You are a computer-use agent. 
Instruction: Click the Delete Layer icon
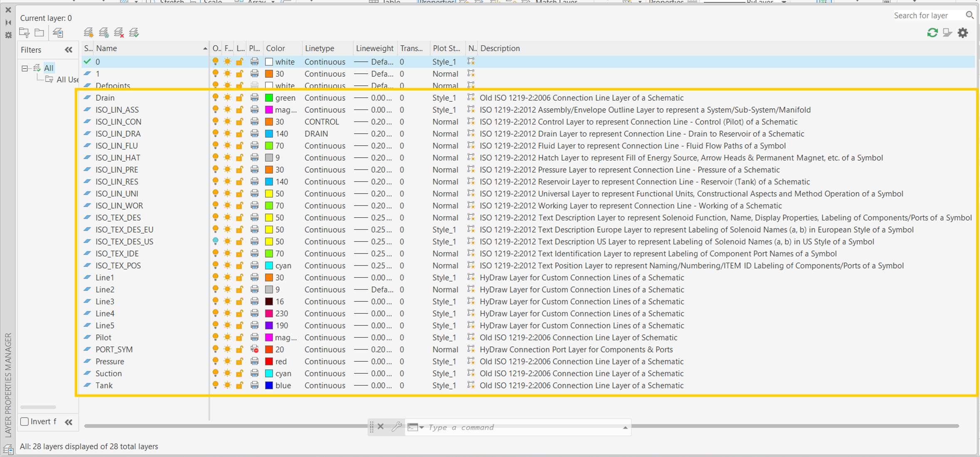click(x=119, y=32)
